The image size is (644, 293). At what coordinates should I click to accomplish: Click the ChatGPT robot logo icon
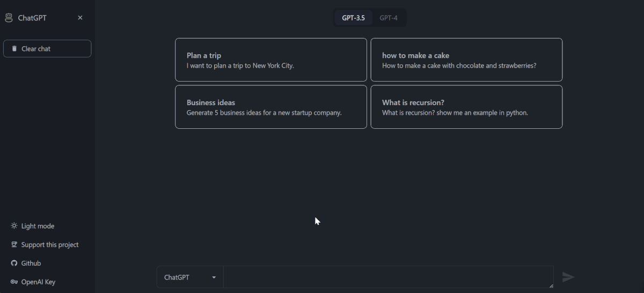pyautogui.click(x=9, y=18)
